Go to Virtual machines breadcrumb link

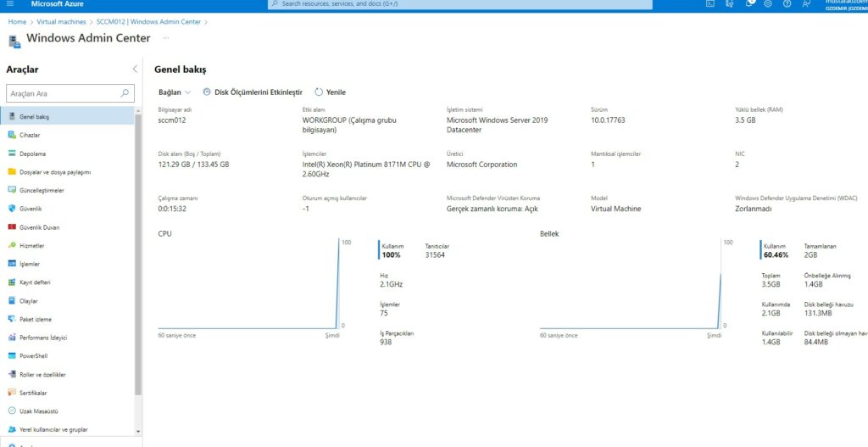click(61, 21)
